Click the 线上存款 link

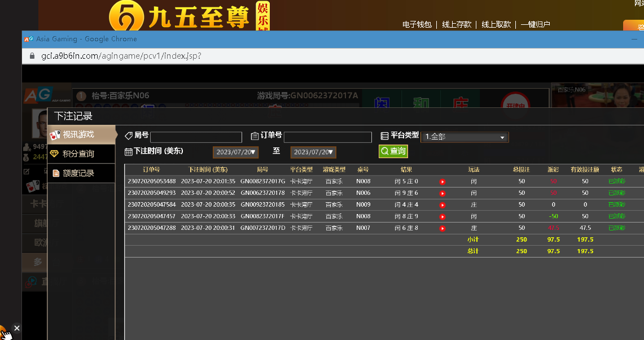pyautogui.click(x=457, y=25)
